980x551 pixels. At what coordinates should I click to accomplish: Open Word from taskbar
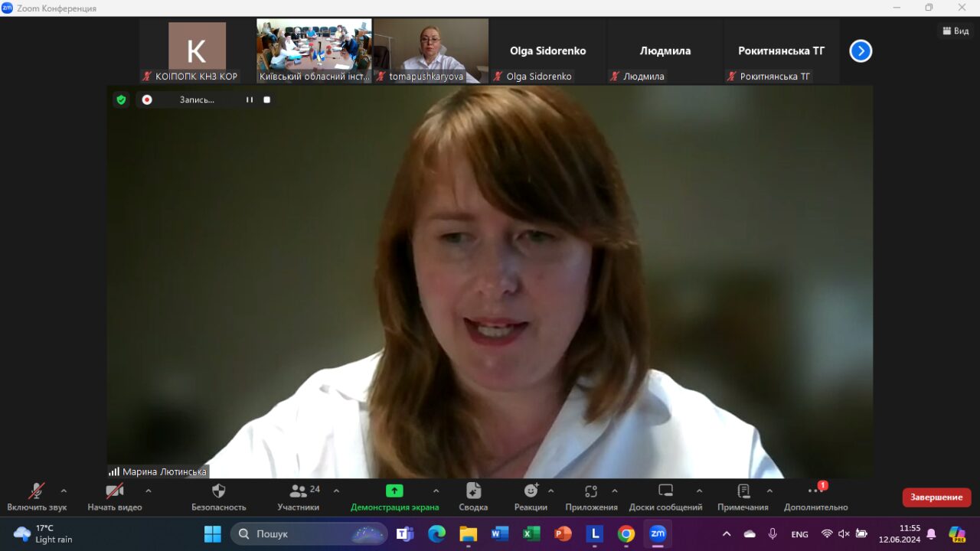click(500, 533)
